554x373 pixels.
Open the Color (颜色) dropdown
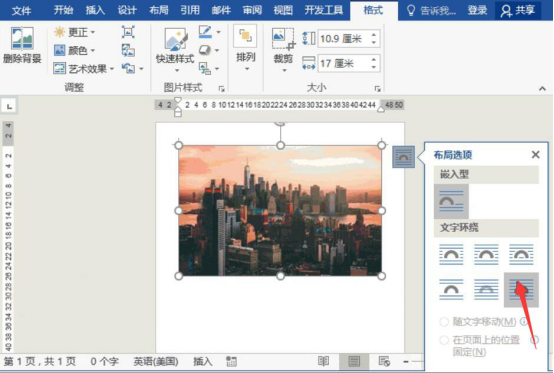click(75, 51)
